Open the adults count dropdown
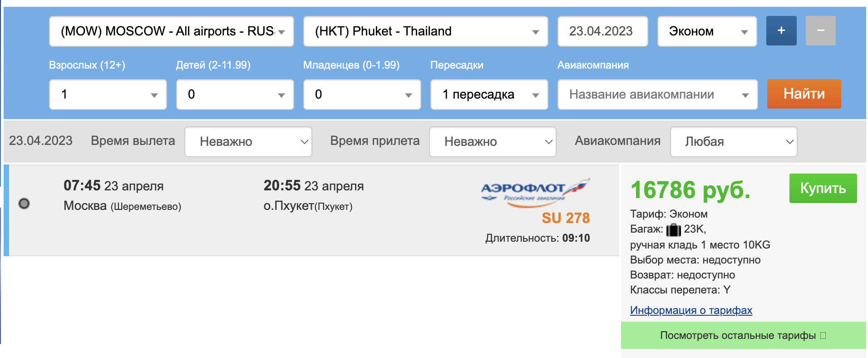The width and height of the screenshot is (868, 358). tap(108, 94)
